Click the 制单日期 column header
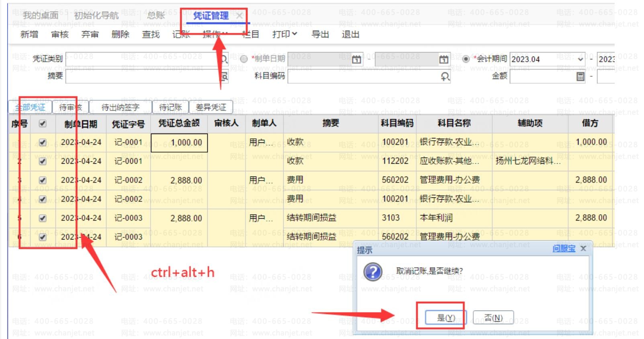This screenshot has width=644, height=339. pos(81,124)
